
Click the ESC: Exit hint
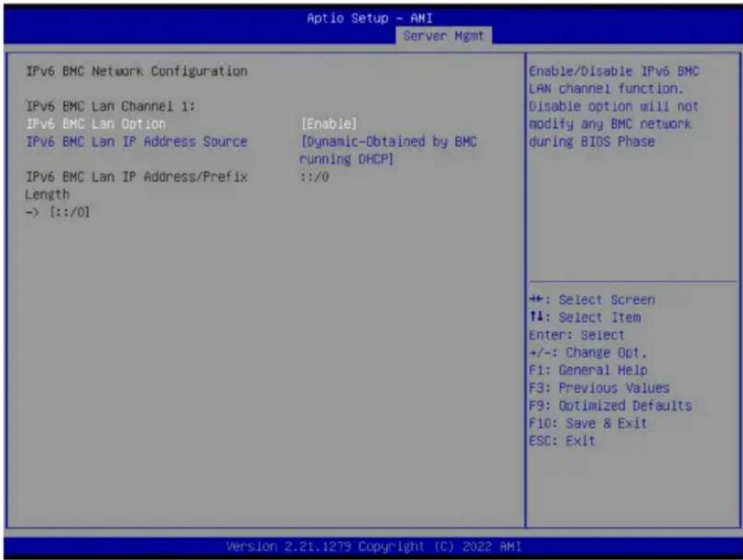562,441
